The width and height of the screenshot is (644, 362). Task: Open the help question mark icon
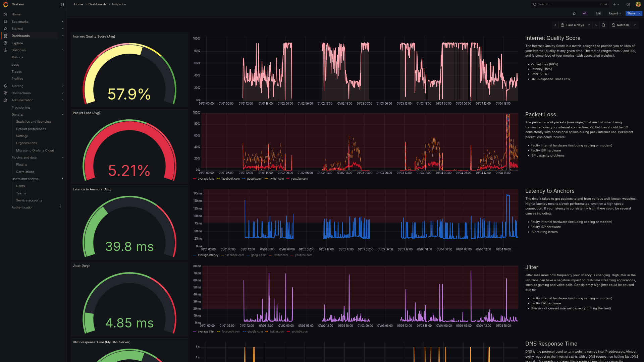(628, 4)
